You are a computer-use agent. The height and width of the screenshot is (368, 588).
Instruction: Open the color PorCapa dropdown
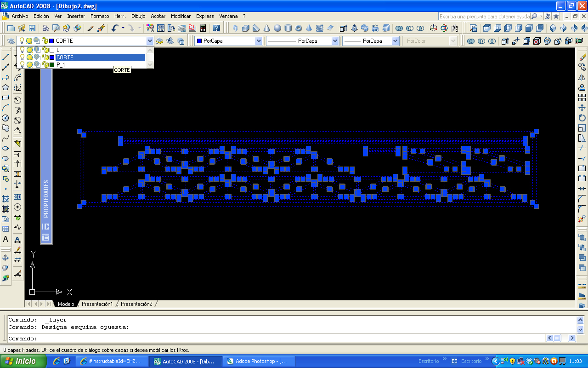click(x=259, y=41)
